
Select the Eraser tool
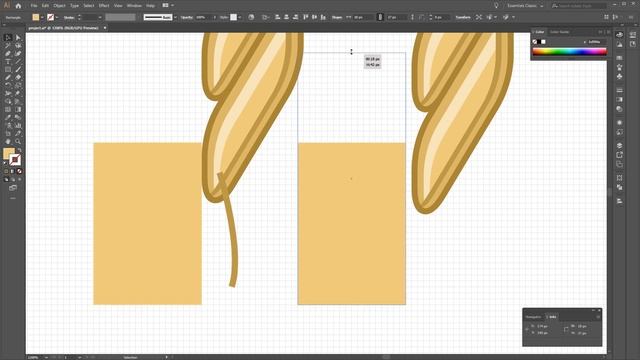pyautogui.click(x=18, y=78)
